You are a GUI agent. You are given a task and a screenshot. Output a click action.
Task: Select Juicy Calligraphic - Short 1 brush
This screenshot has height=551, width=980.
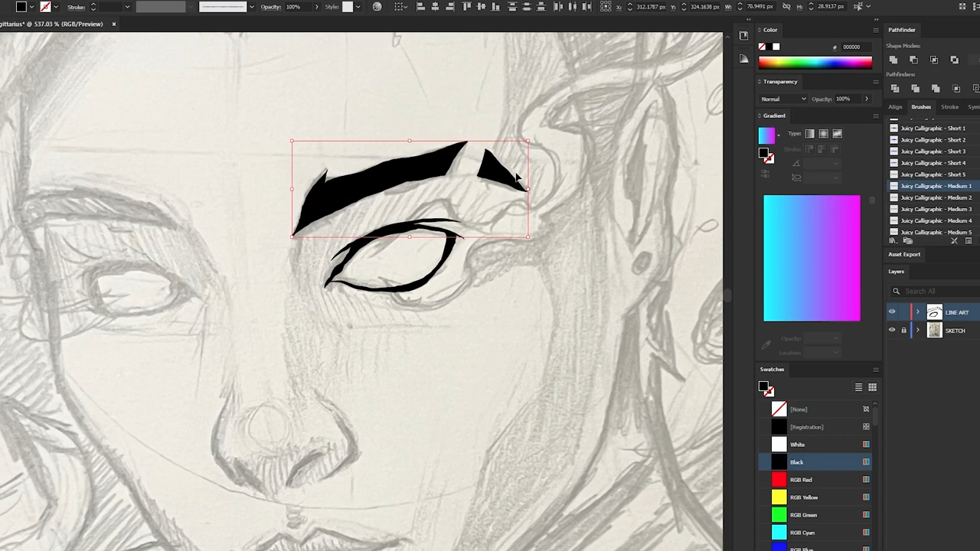[x=933, y=128]
